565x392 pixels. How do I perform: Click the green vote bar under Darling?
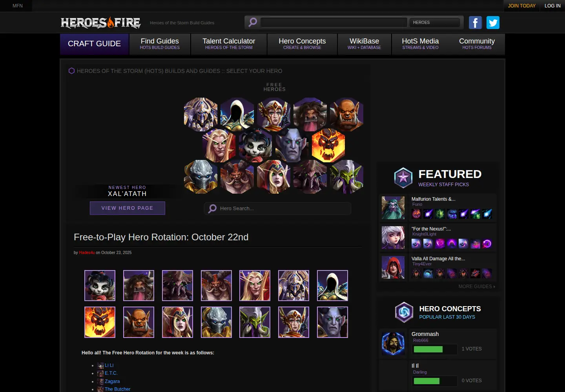426,381
